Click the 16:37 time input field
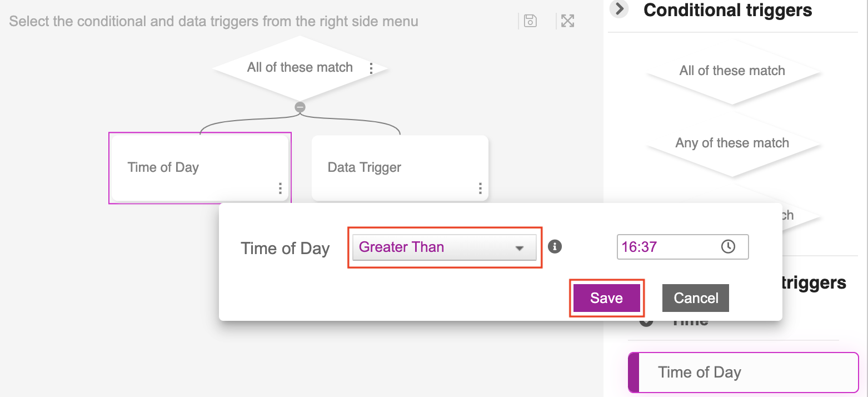Screen dimensions: 868x397 [667, 247]
